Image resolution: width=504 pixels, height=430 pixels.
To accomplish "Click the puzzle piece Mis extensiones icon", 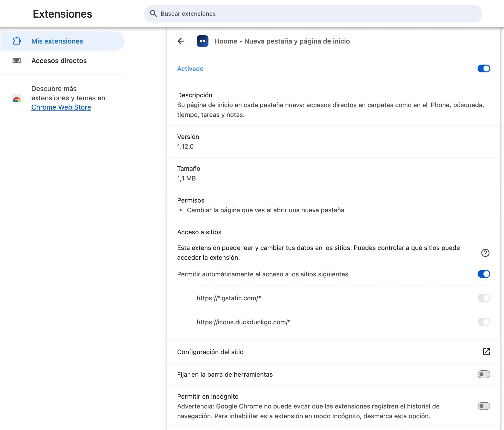I will click(x=17, y=41).
